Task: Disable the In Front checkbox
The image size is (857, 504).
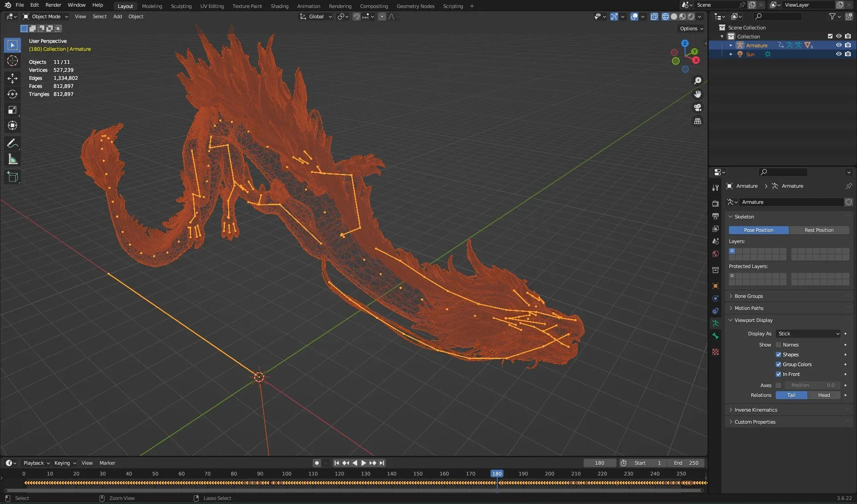Action: point(779,374)
